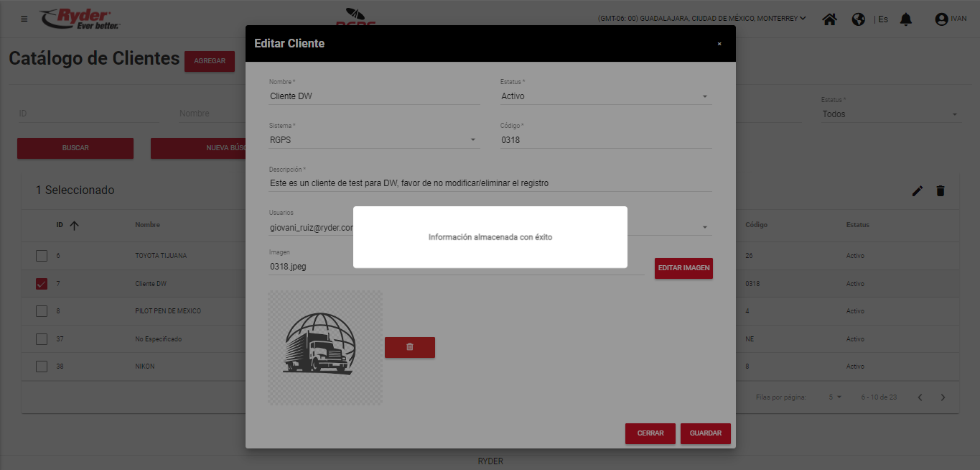The image size is (980, 470).
Task: Check the TOYOTA TIJUANA row checkbox
Action: click(42, 256)
